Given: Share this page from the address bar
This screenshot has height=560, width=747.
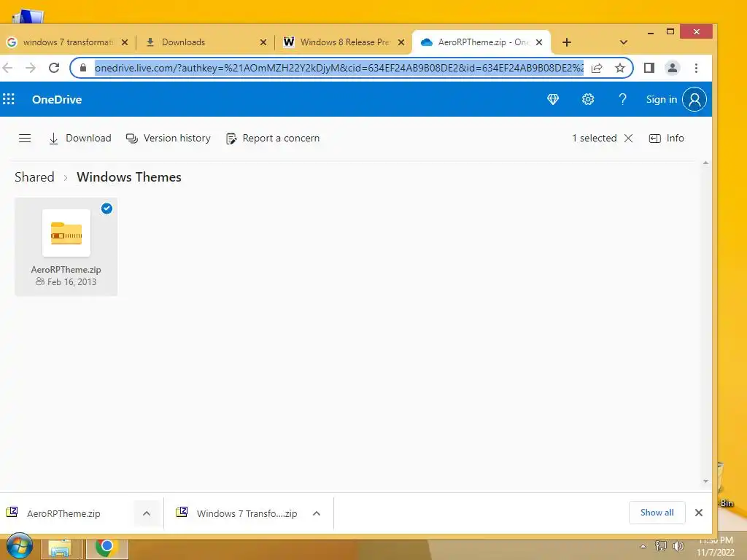Looking at the screenshot, I should point(597,68).
